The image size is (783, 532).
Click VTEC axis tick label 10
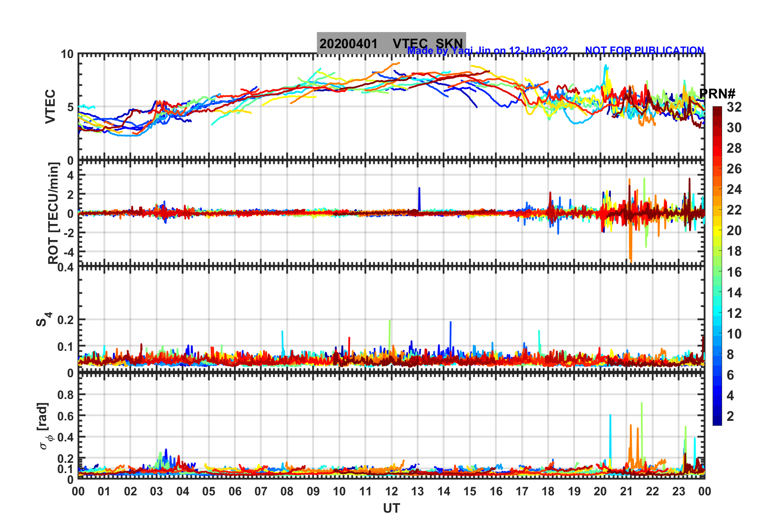click(67, 54)
